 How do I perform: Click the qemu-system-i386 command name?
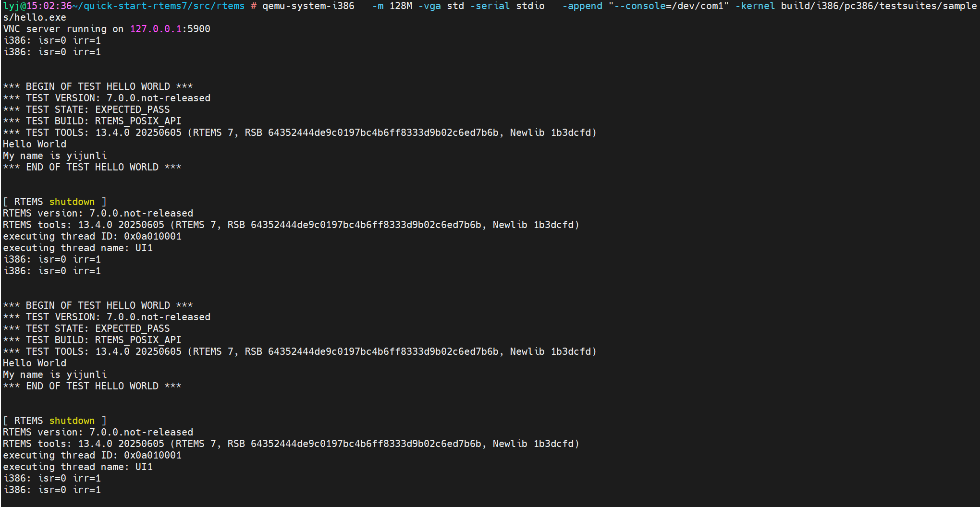[x=308, y=6]
